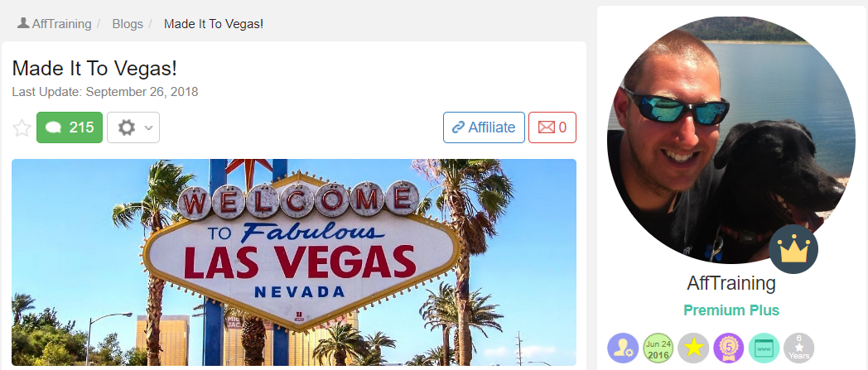The image size is (868, 370).
Task: Click the speech bubble comment icon
Action: click(53, 127)
